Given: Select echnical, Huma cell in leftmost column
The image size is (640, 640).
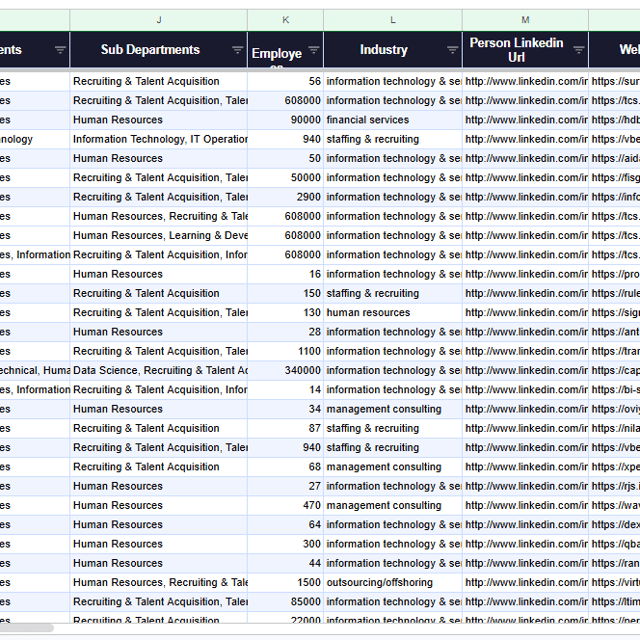Looking at the screenshot, I should pos(34,371).
